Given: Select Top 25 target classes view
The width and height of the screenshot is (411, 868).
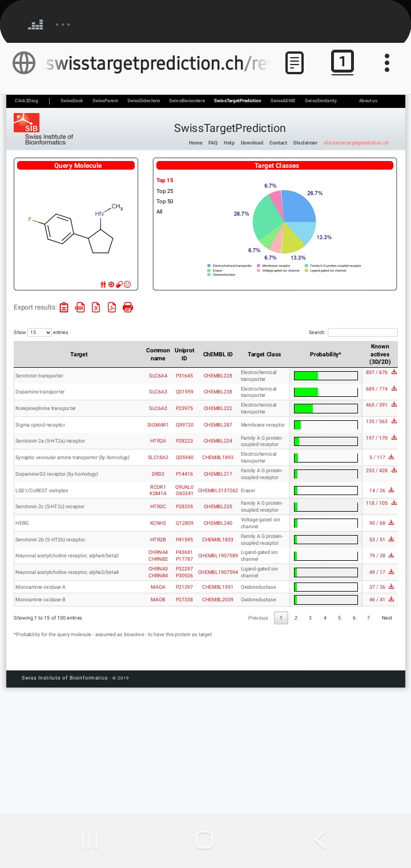Looking at the screenshot, I should (x=165, y=191).
